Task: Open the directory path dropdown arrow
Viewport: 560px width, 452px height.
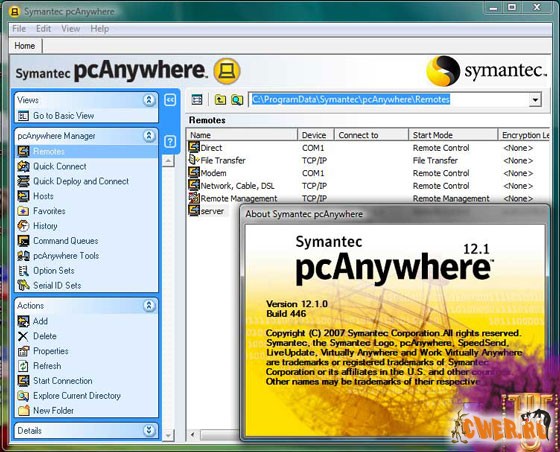Action: [535, 100]
